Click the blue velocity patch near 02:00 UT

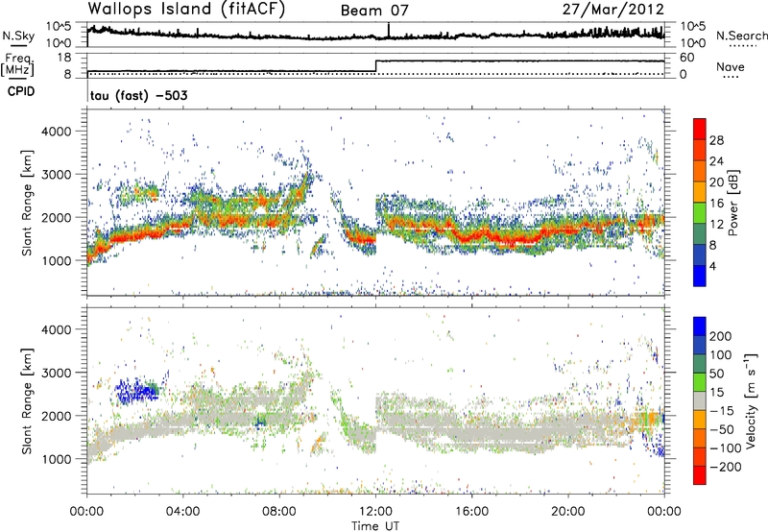(136, 391)
